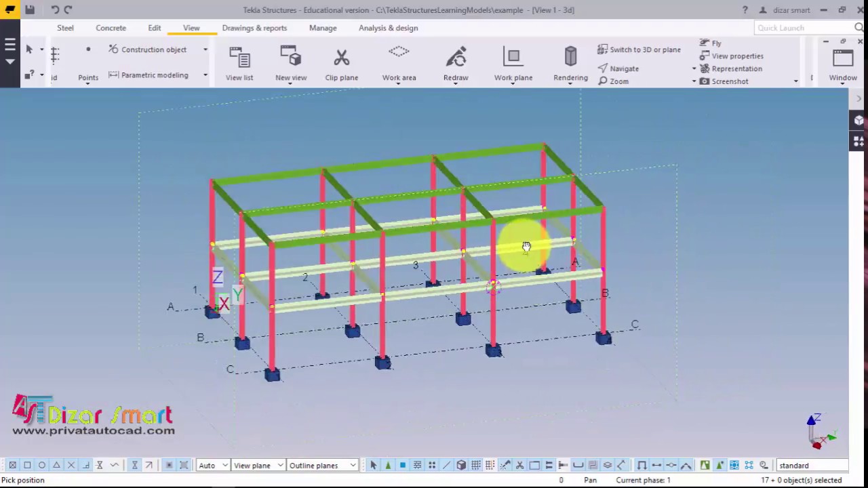868x488 pixels.
Task: Select the Clip plane scissors tool
Action: tap(341, 64)
